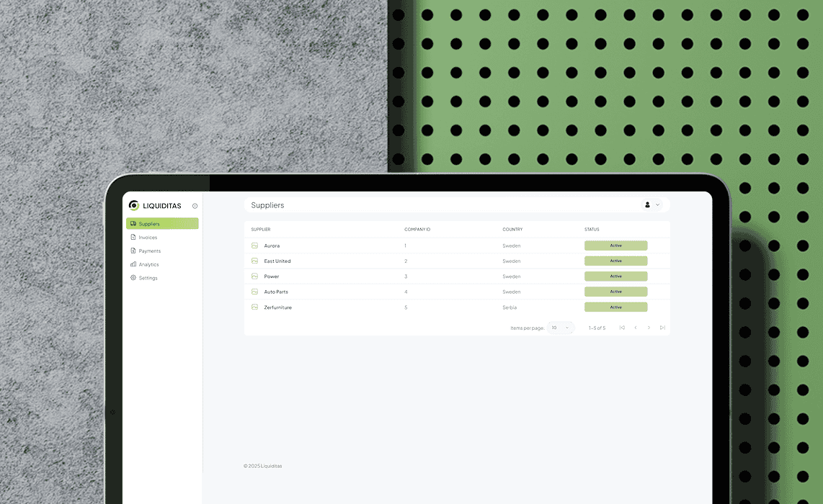Go to the first page icon

coord(622,328)
